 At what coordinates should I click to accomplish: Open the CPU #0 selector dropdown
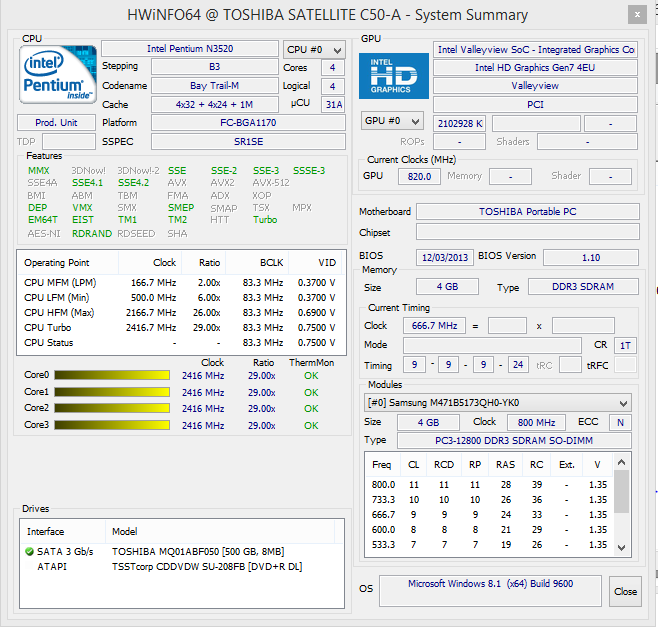[x=314, y=50]
